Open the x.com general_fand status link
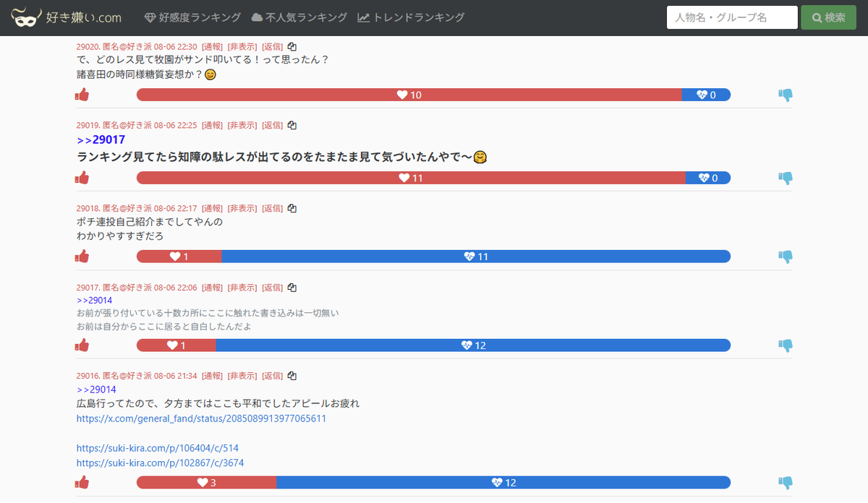This screenshot has width=868, height=503. (x=201, y=418)
